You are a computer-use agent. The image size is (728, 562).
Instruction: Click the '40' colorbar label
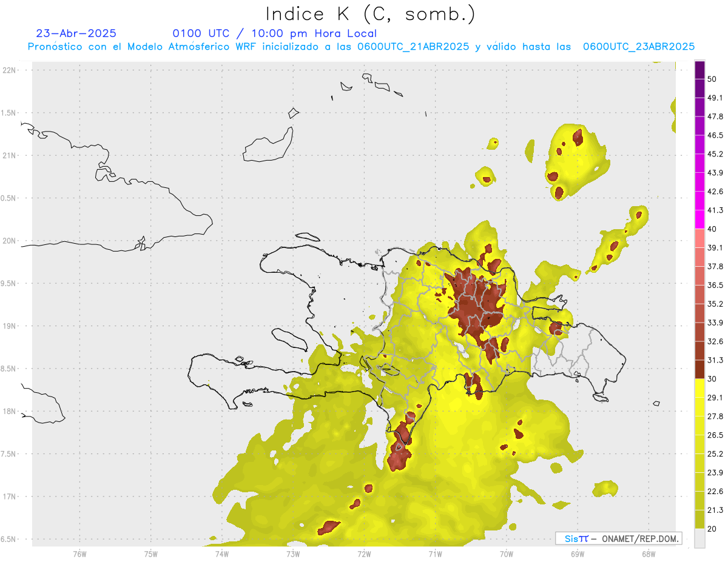pyautogui.click(x=712, y=229)
